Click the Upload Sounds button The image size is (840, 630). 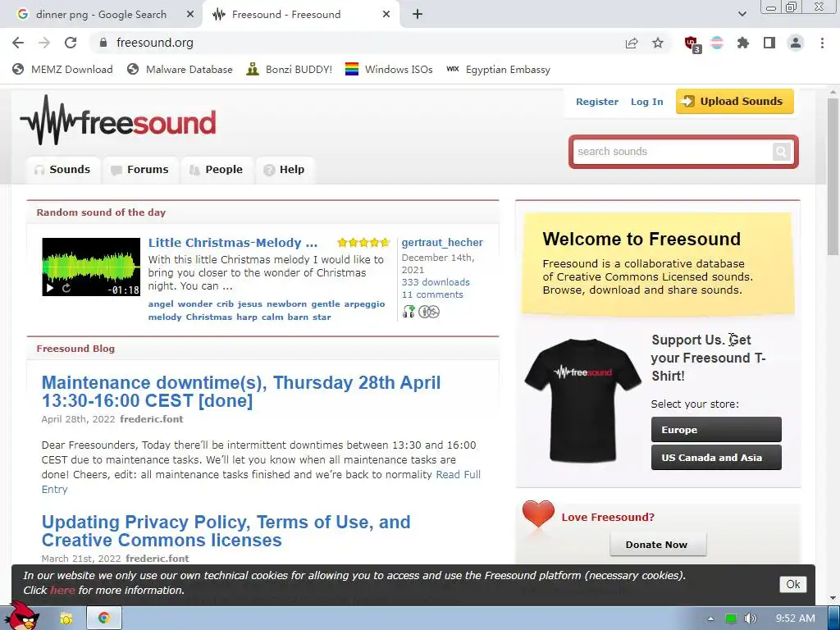(x=734, y=101)
